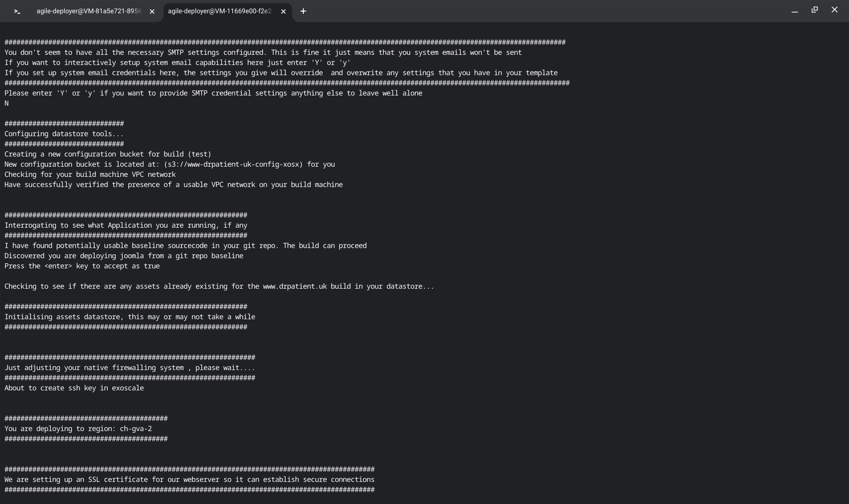Click the 'Just adjusting your native firewalling system' line
Image resolution: width=849 pixels, height=504 pixels.
point(130,368)
